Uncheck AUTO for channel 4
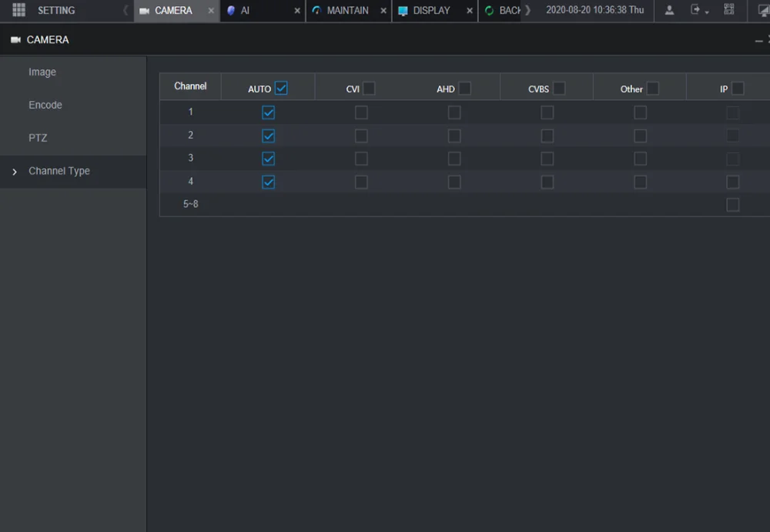 (268, 182)
